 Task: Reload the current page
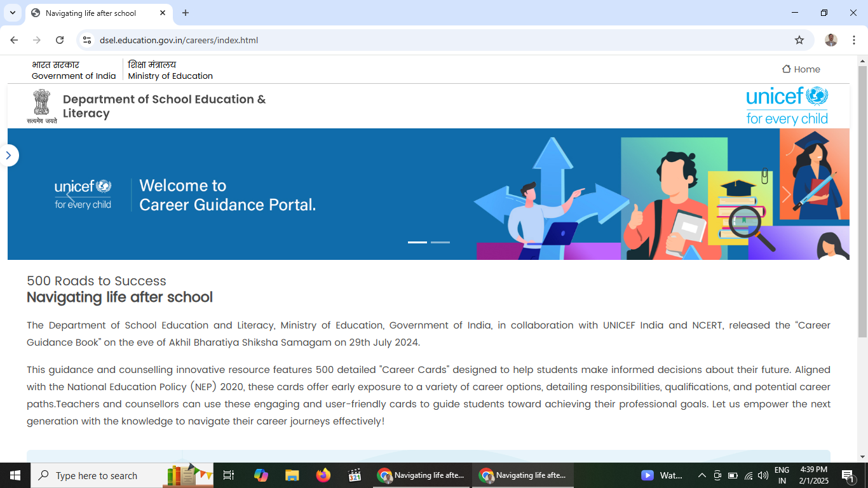[x=60, y=40]
